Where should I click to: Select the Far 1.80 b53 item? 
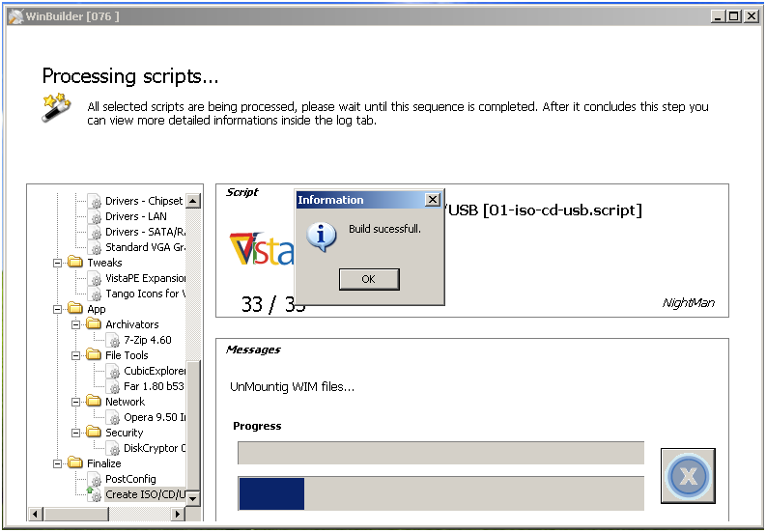click(154, 386)
